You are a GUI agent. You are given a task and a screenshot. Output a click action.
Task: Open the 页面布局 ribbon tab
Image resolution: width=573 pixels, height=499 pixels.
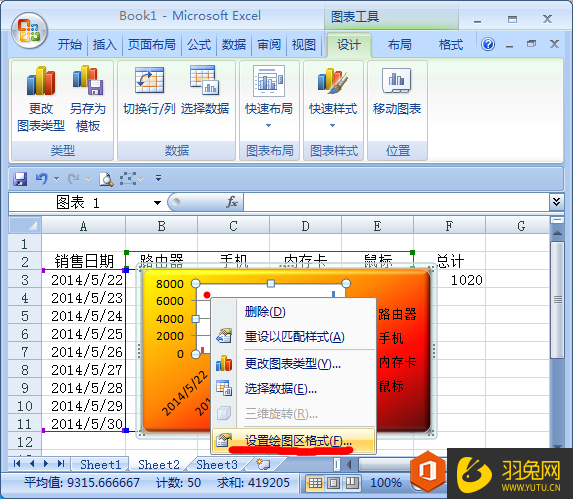[152, 45]
